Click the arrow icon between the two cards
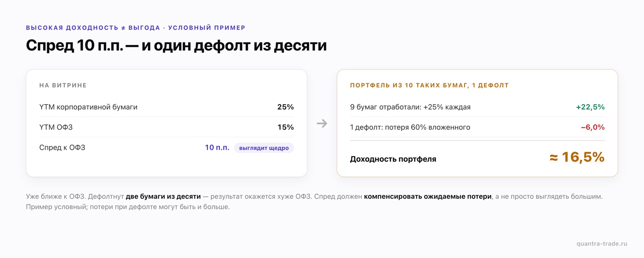This screenshot has width=644, height=258. coord(322,123)
